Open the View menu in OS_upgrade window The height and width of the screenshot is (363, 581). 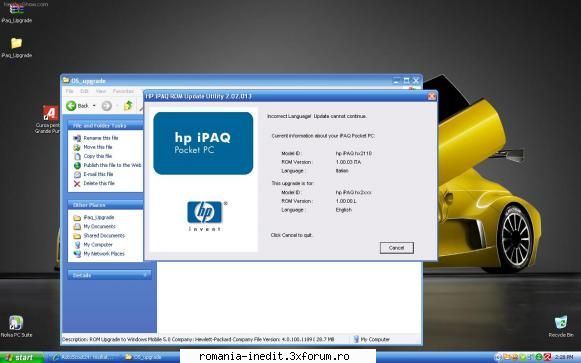point(101,91)
